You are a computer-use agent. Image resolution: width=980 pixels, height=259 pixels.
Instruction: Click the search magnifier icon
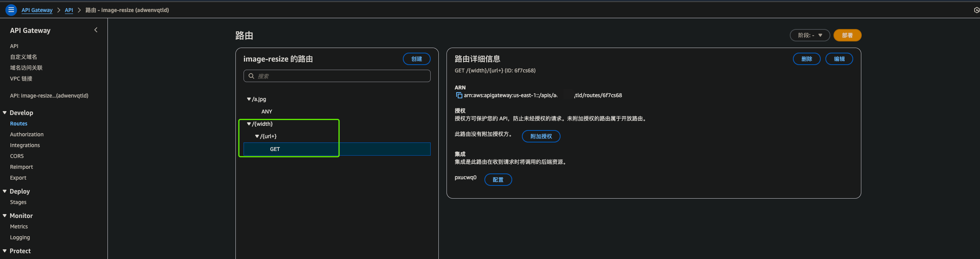click(251, 76)
